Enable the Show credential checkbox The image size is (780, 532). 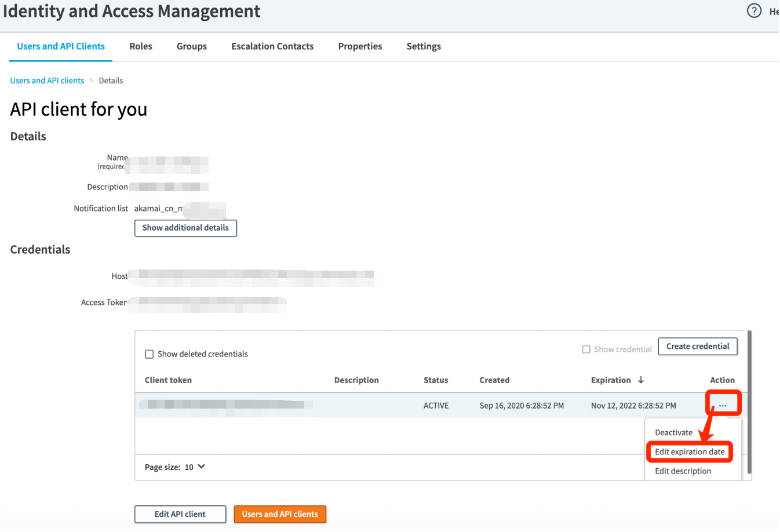click(x=586, y=349)
